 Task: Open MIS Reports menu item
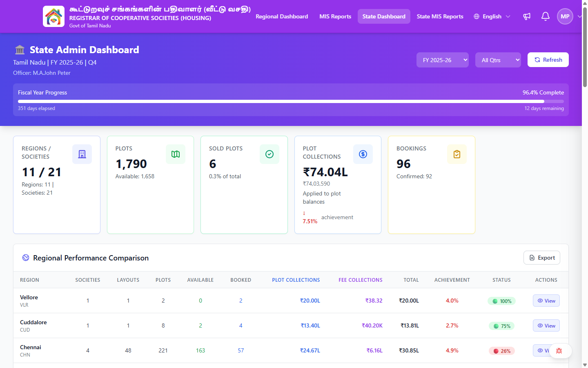[x=335, y=16]
